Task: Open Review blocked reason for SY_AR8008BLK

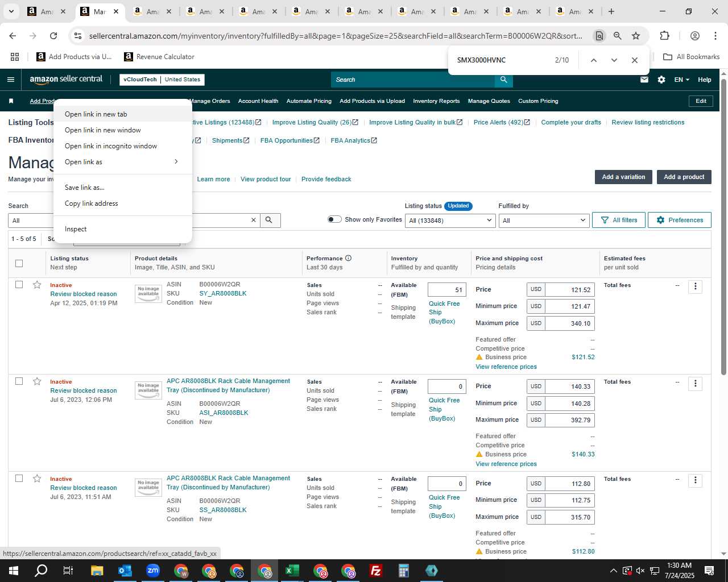Action: [84, 294]
